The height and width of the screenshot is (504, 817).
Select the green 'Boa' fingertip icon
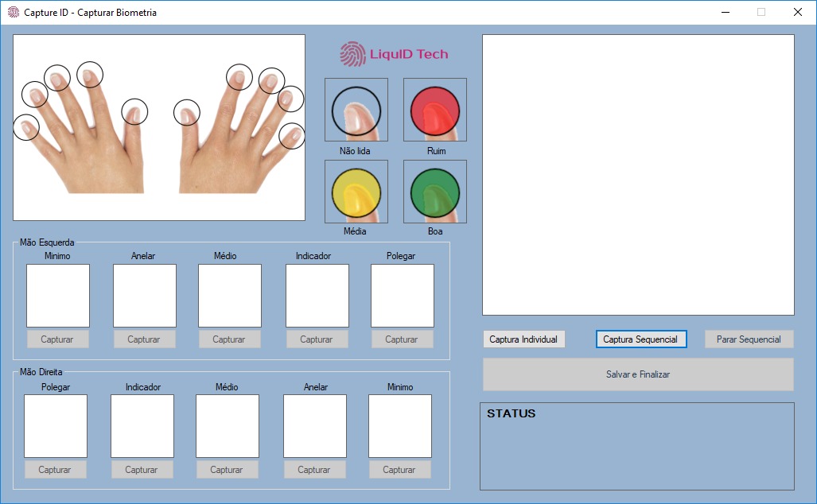click(435, 192)
